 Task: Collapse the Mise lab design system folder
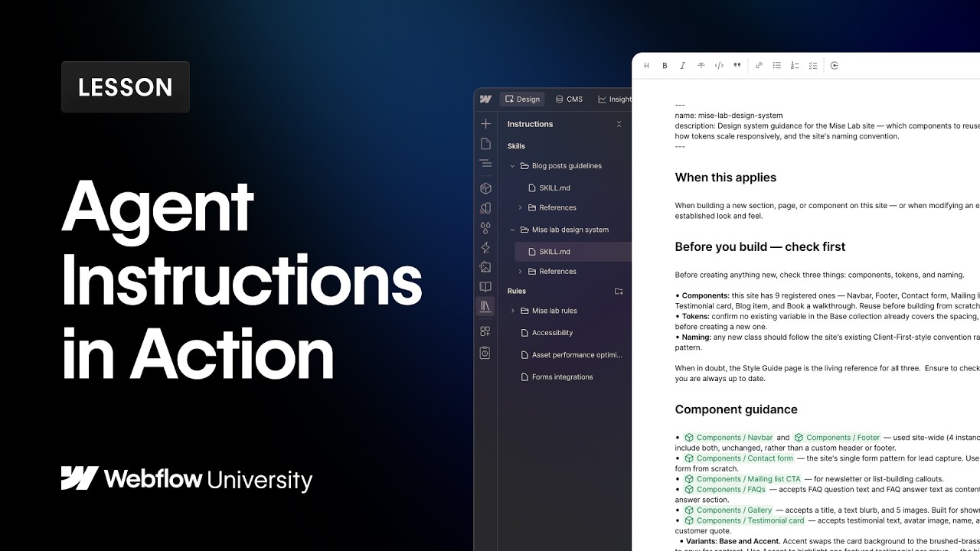pos(512,230)
